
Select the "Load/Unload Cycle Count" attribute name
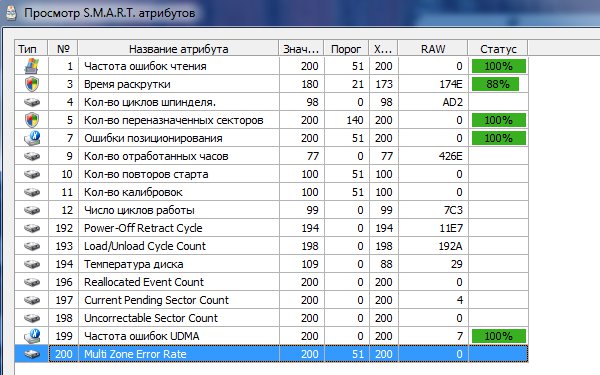tap(145, 246)
